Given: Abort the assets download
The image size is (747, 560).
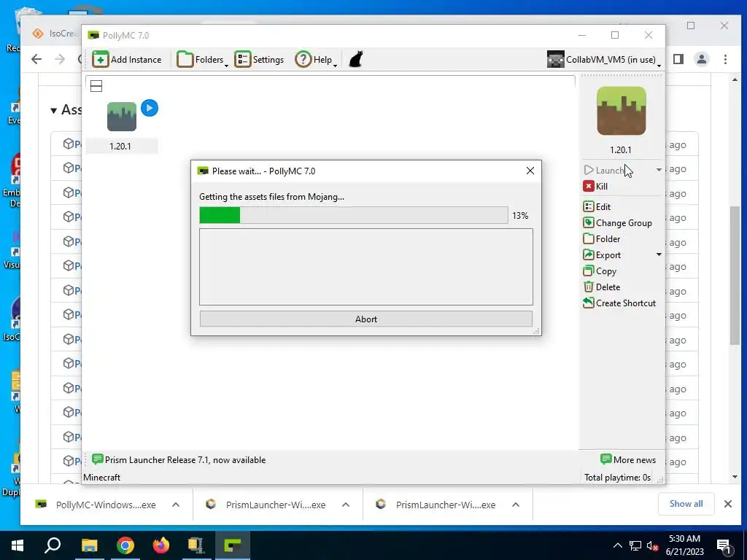Looking at the screenshot, I should [366, 319].
